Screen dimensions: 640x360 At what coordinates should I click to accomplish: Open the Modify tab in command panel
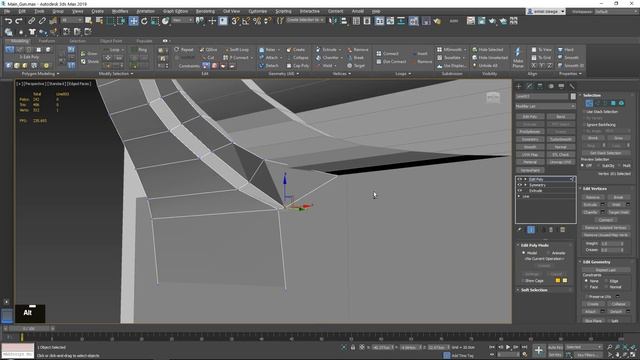coord(529,86)
